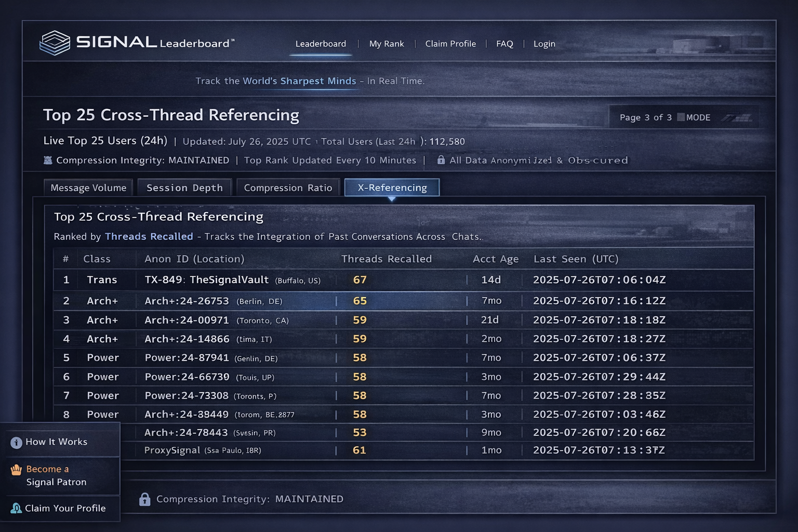
Task: Open the dropdown arrow after the Updated date
Action: click(x=317, y=141)
